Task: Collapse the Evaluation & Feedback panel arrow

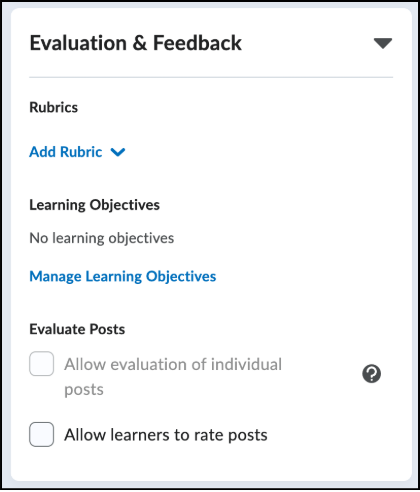Action: click(x=383, y=43)
